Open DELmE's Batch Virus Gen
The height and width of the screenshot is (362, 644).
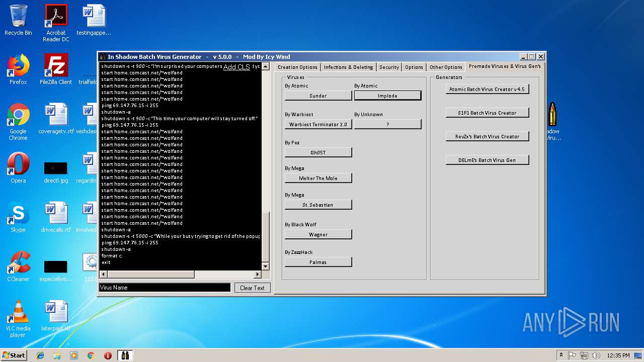click(487, 160)
